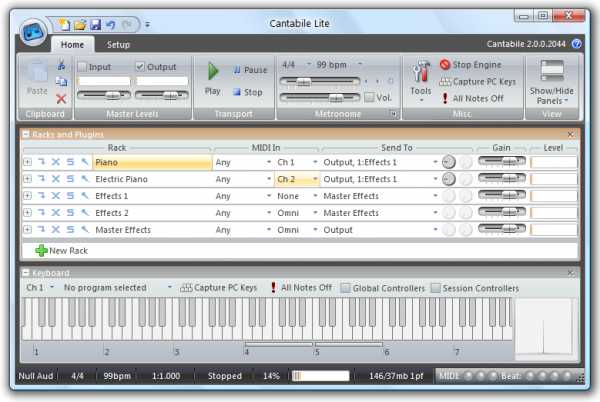Collapse the Keyboard panel
This screenshot has height=402, width=600.
(26, 273)
